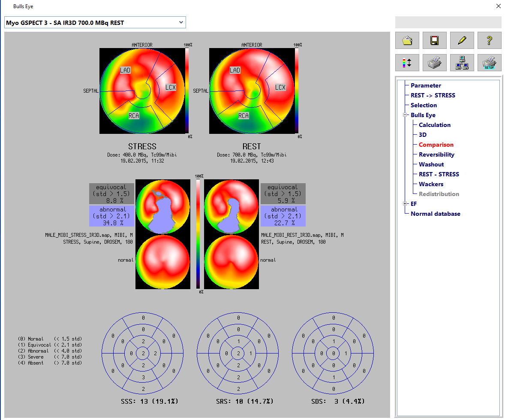Open printer SETUP icon
The width and height of the screenshot is (505, 420).
(489, 63)
